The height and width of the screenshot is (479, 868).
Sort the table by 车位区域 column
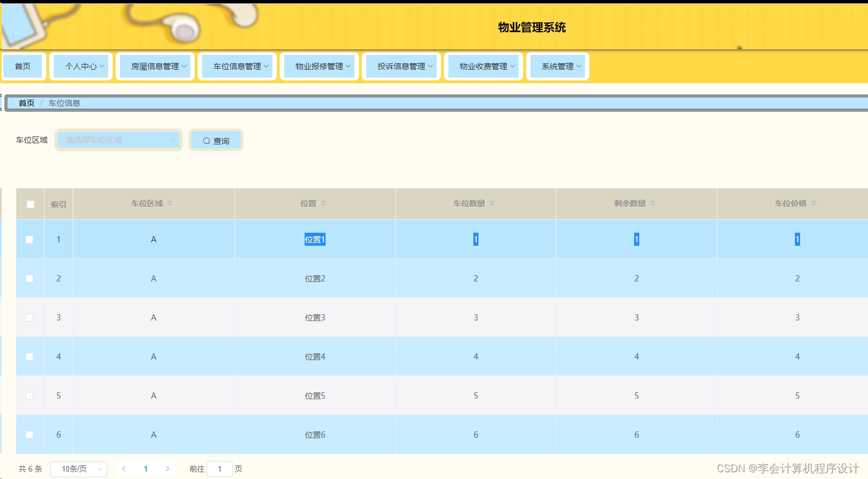[x=169, y=203]
